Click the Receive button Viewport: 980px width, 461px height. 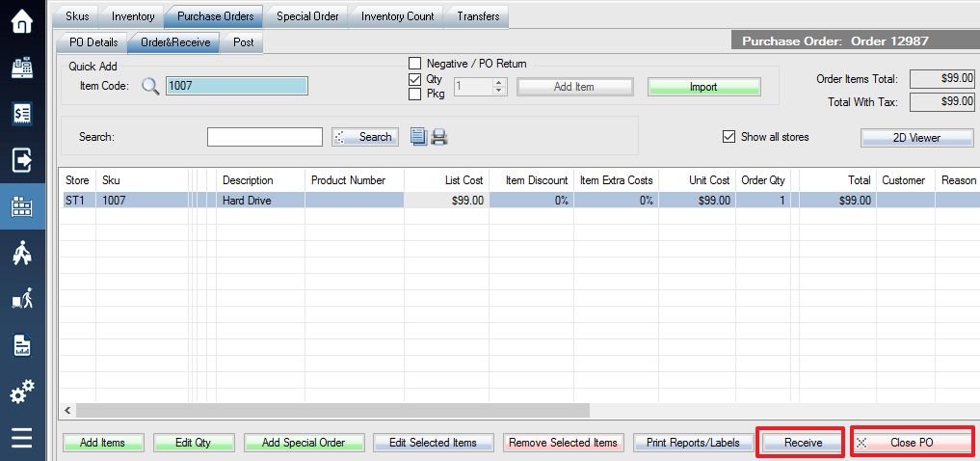[803, 443]
